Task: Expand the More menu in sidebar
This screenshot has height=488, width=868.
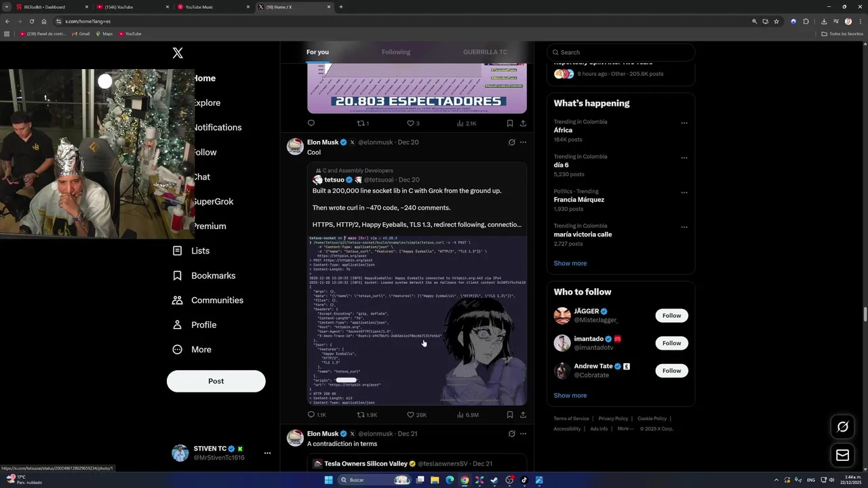Action: (x=192, y=350)
